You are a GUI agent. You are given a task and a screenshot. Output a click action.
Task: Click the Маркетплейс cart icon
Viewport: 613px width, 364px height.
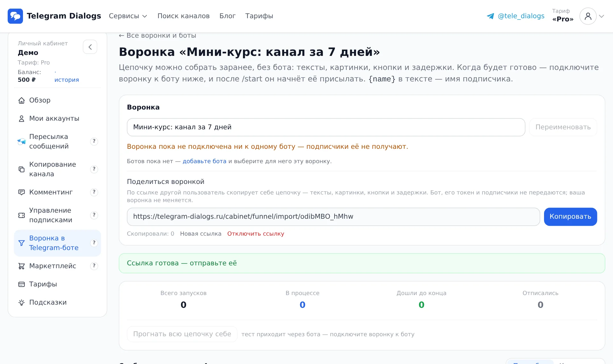pos(21,266)
